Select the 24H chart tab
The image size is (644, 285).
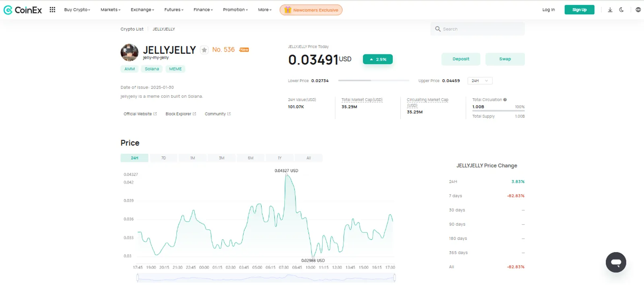point(134,158)
